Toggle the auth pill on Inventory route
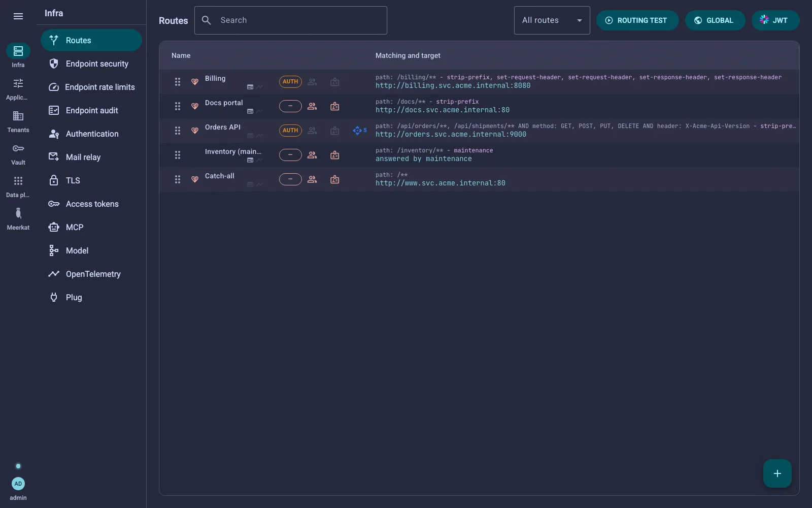Screen dimensions: 812x508 pos(290,155)
